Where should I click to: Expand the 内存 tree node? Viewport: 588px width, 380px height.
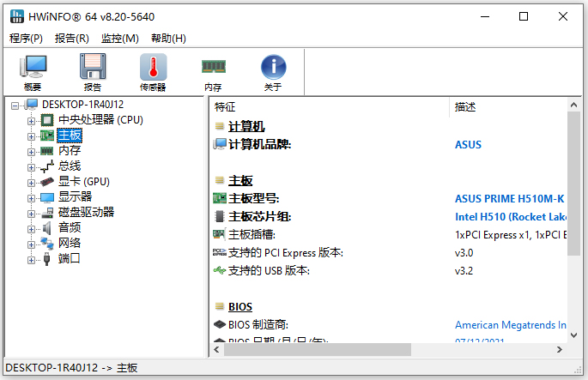pyautogui.click(x=32, y=151)
